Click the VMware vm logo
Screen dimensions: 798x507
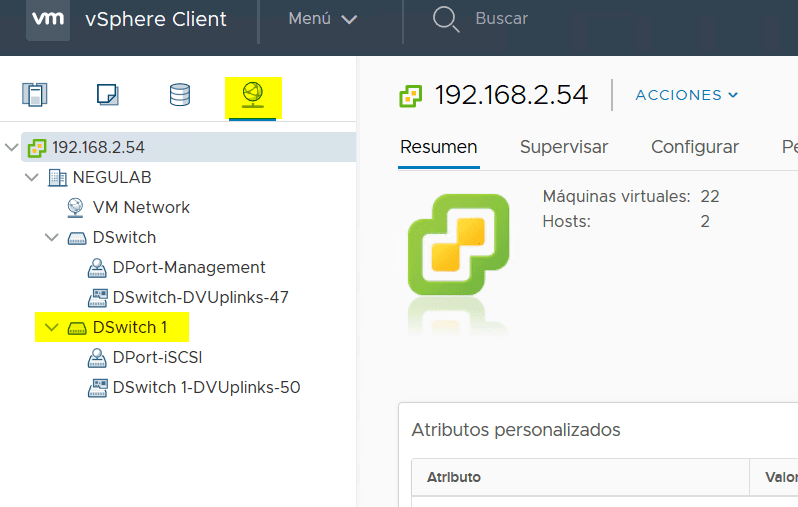(48, 19)
